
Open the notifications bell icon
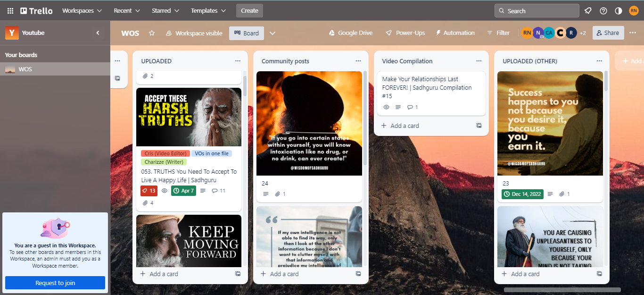pyautogui.click(x=588, y=10)
